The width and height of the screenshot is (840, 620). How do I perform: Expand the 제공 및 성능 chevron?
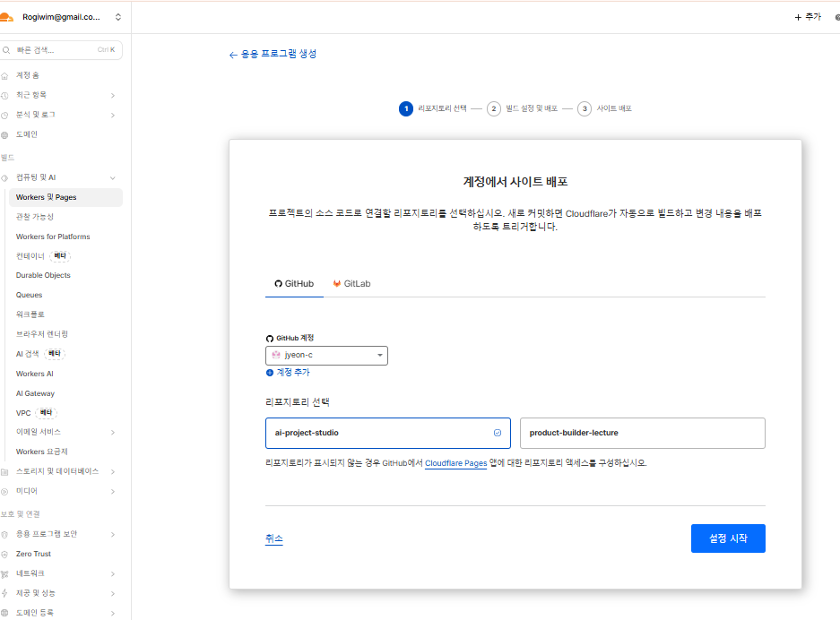pos(112,593)
